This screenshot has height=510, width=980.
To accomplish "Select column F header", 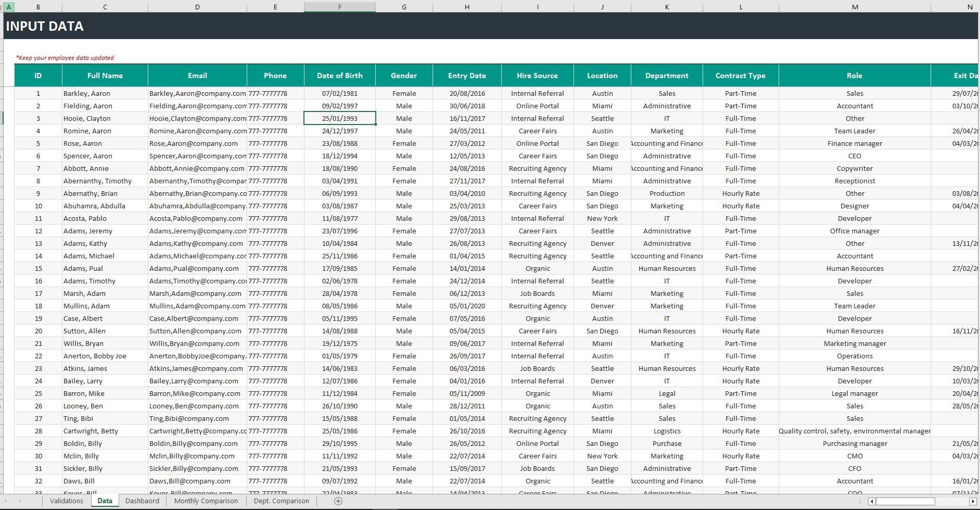I will [340, 7].
